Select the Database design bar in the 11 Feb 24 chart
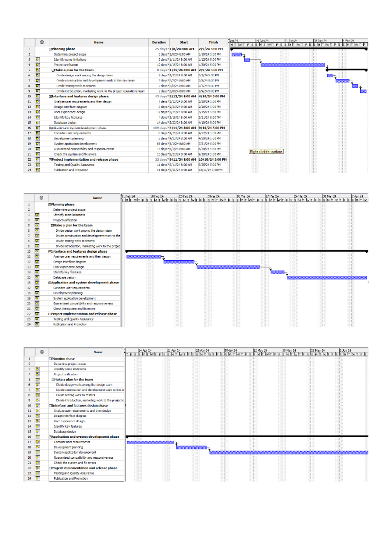Viewport: 392px width, 554px height. [x=327, y=278]
